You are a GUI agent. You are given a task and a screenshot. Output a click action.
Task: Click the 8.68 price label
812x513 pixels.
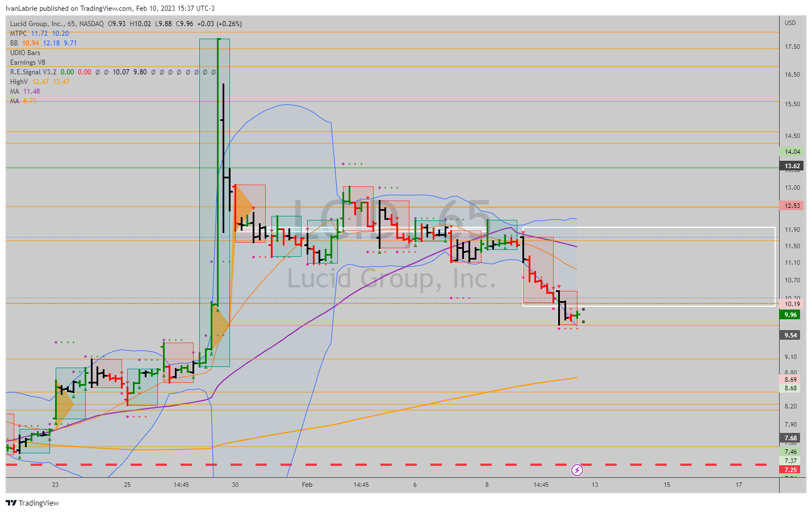[790, 388]
